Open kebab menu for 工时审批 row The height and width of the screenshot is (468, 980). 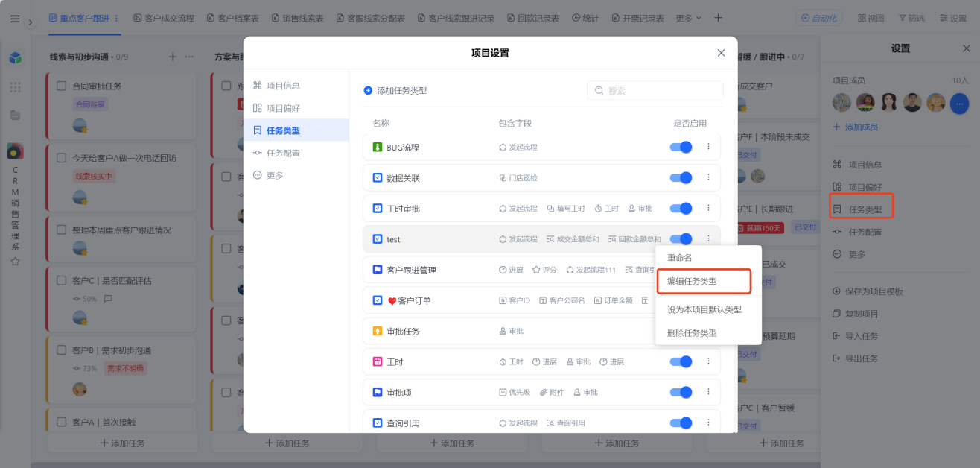708,209
